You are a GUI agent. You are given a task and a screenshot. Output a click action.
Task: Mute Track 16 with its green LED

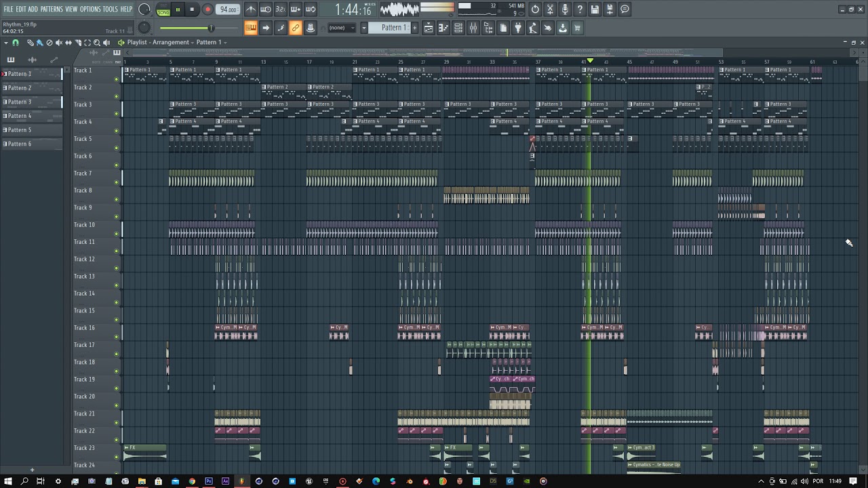(x=117, y=336)
